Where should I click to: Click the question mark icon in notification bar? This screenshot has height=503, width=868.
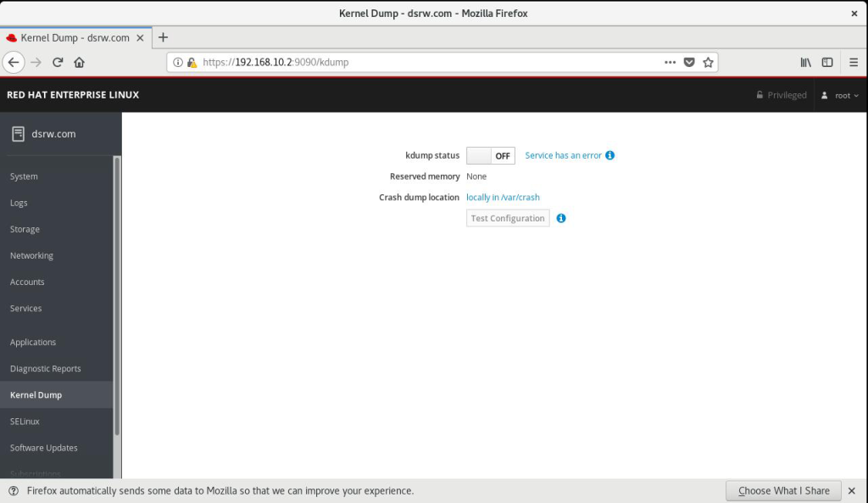pos(14,491)
